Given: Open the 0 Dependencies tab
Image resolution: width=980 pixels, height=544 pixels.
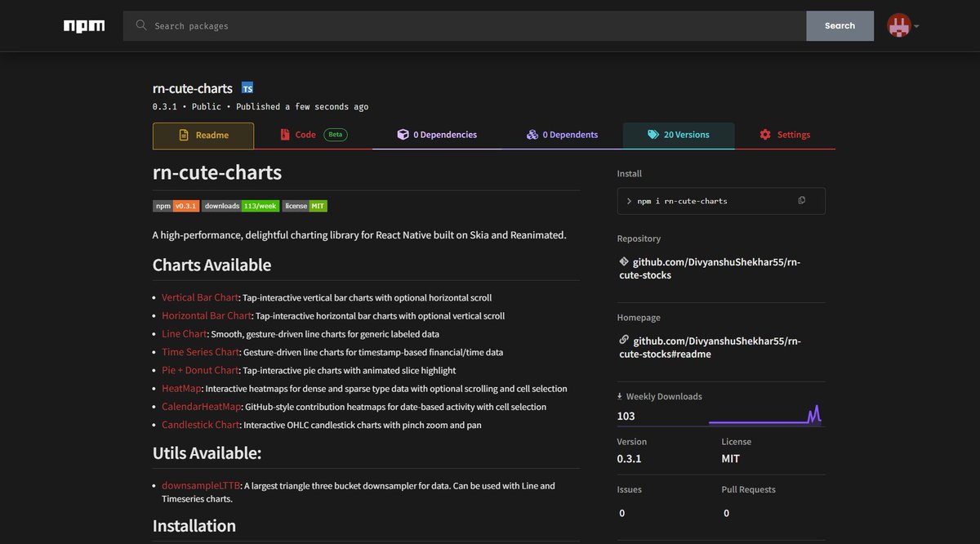Looking at the screenshot, I should [437, 135].
